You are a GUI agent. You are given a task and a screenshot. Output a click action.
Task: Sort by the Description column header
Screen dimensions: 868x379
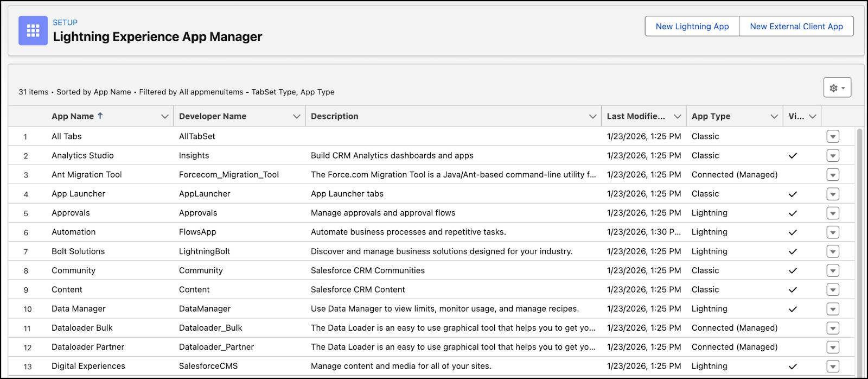335,116
